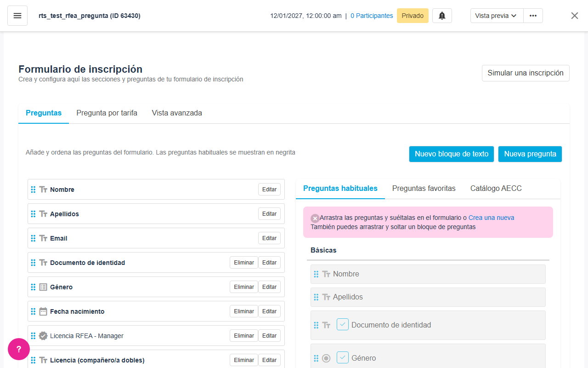The width and height of the screenshot is (588, 368).
Task: Click the text-type icon of the Email row
Action: 43,238
